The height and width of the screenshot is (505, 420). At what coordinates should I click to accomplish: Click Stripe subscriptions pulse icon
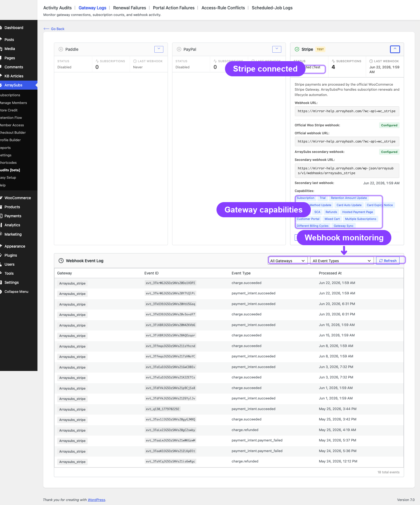(333, 61)
